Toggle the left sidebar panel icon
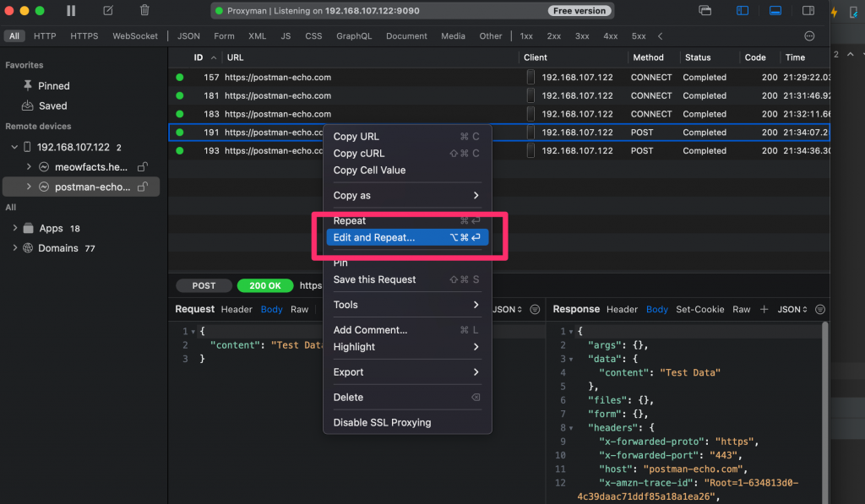865x504 pixels. pos(743,11)
